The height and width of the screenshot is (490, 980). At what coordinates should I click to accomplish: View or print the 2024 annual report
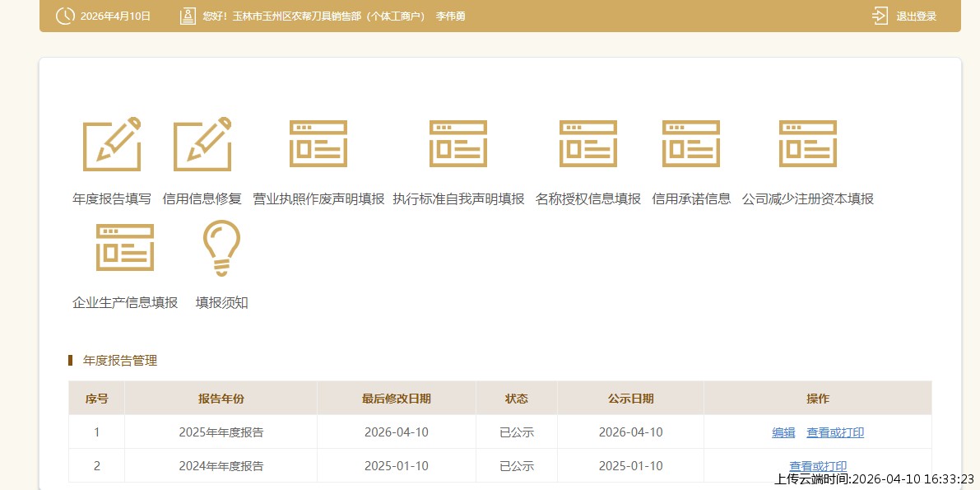818,466
